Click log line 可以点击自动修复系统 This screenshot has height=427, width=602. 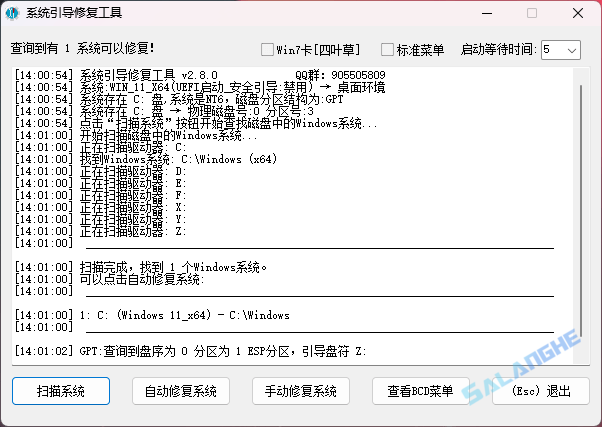tap(109, 279)
